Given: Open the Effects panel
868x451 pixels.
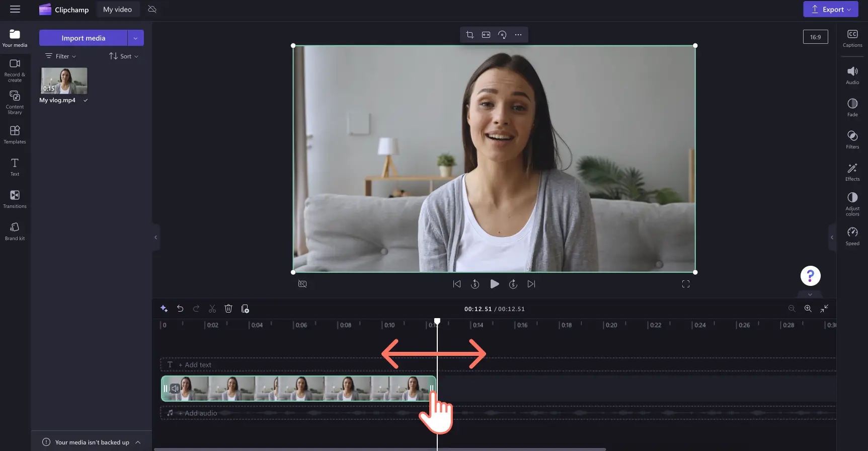Looking at the screenshot, I should tap(852, 172).
